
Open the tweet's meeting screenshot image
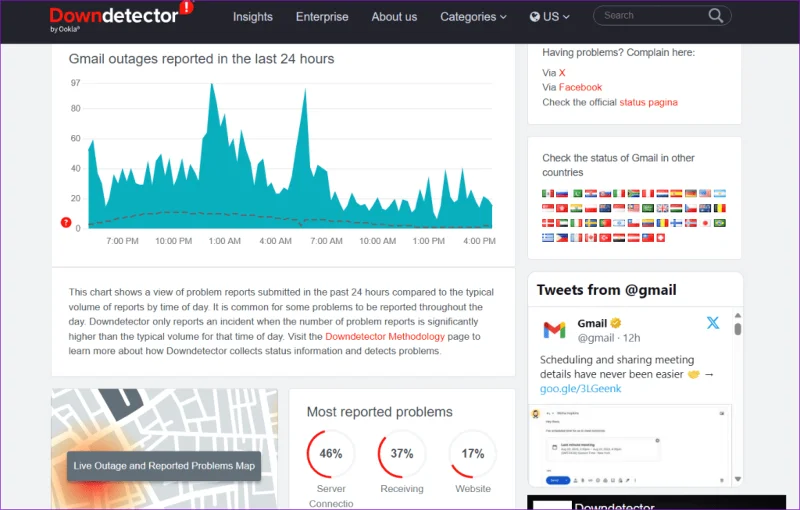click(x=630, y=445)
